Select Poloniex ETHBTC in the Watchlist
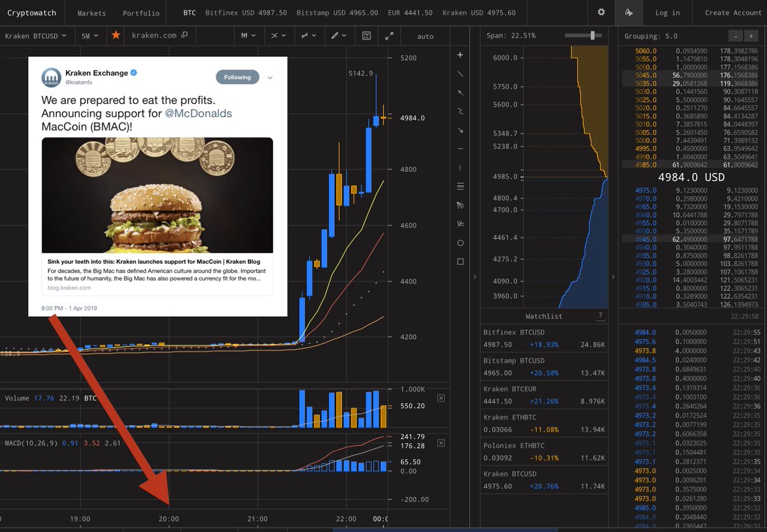The image size is (767, 532). (x=545, y=452)
